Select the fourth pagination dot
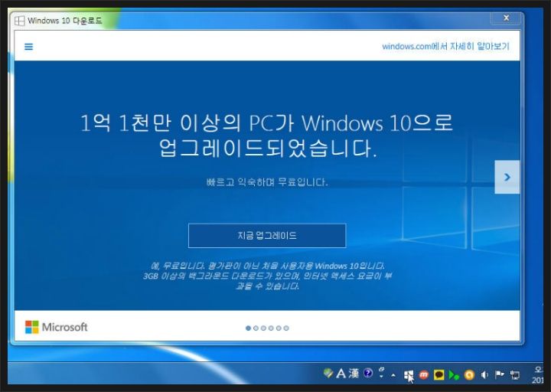Image resolution: width=551 pixels, height=392 pixels. click(x=271, y=328)
